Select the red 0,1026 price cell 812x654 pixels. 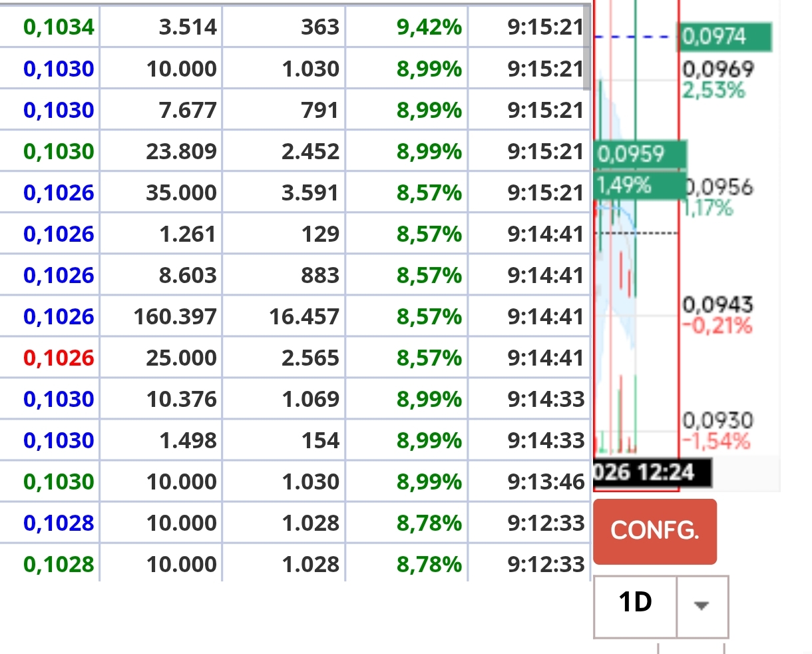[x=59, y=358]
